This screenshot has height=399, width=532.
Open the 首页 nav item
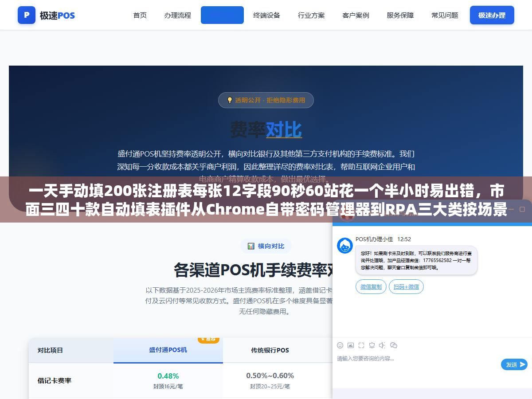(140, 15)
